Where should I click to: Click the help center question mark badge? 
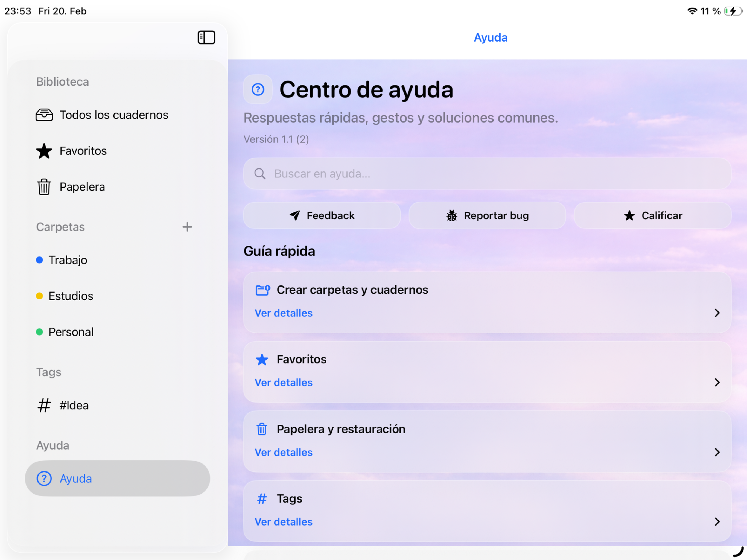258,89
